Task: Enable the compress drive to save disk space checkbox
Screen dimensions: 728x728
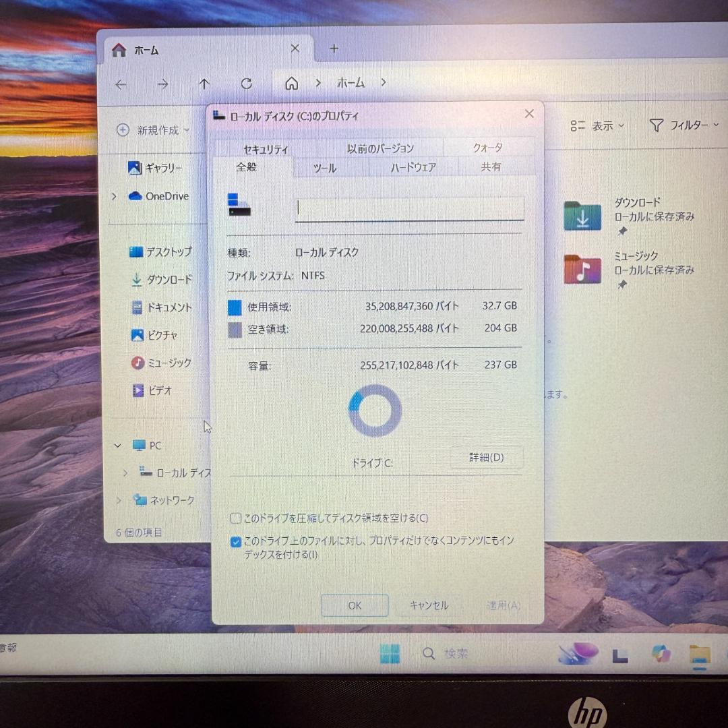Action: click(x=235, y=518)
